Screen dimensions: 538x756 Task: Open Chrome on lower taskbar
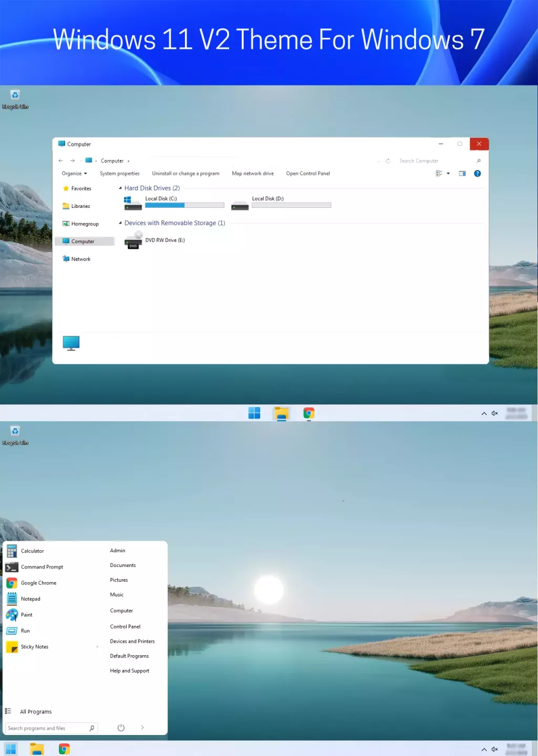coord(64,749)
